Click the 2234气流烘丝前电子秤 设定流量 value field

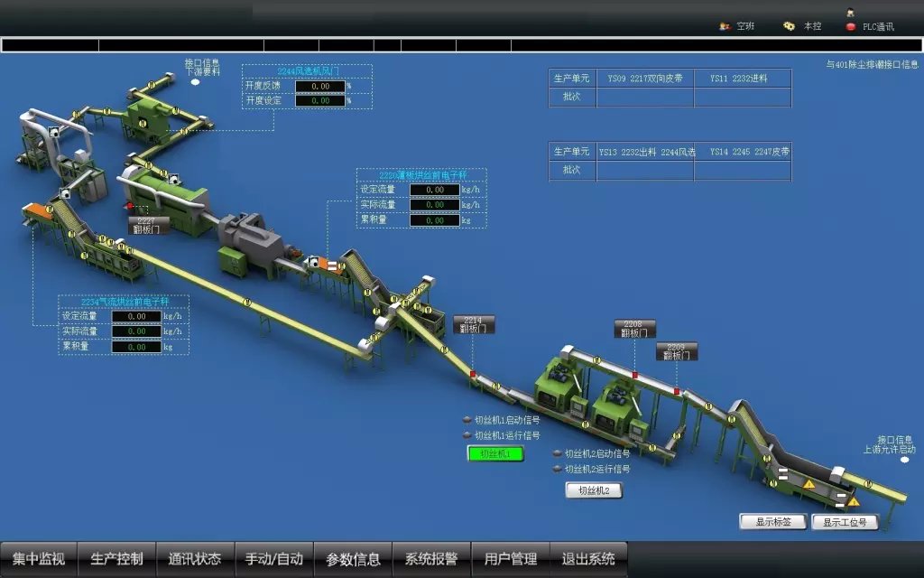tap(137, 316)
